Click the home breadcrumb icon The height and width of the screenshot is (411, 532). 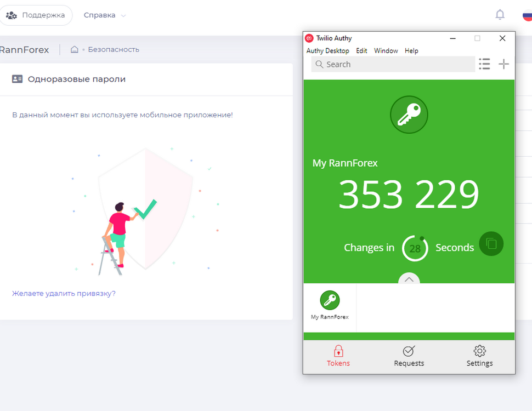coord(74,49)
